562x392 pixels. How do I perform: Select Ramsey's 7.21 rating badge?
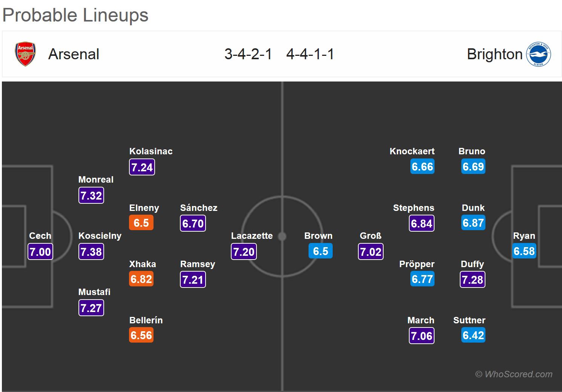193,280
